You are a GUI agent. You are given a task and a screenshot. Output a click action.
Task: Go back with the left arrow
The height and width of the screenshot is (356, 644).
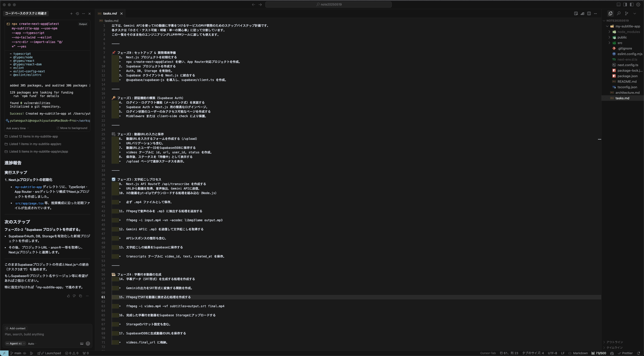pos(254,5)
